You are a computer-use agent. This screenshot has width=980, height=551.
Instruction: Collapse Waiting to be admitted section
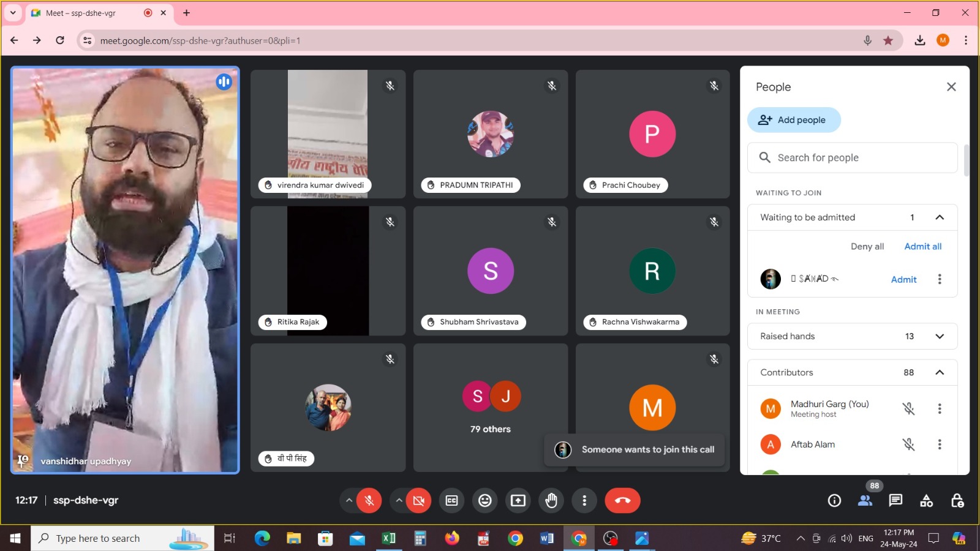click(x=940, y=217)
